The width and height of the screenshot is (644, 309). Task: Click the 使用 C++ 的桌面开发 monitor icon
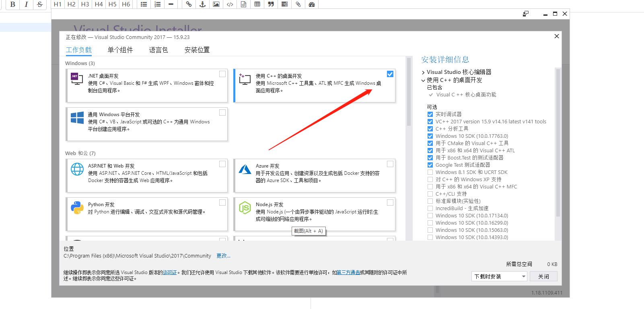tap(245, 79)
